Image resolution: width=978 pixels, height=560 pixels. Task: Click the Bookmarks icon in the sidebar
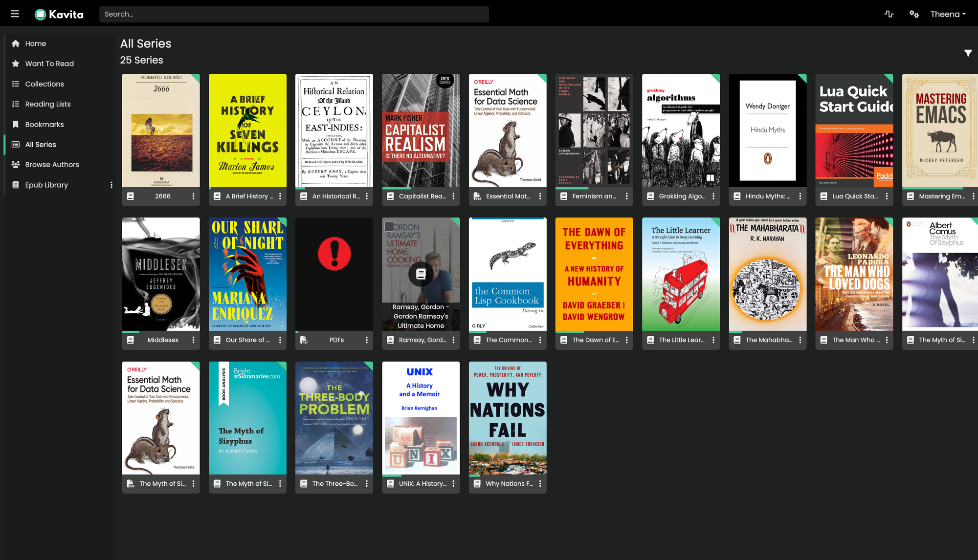[x=44, y=124]
